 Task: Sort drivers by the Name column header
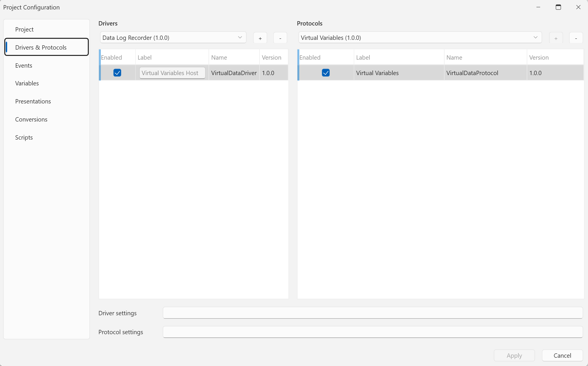tap(234, 57)
